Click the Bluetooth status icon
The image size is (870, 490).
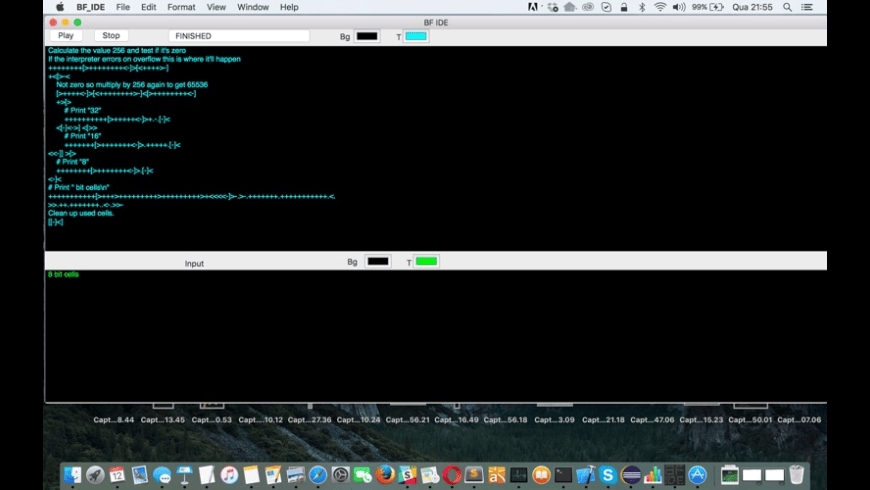(642, 7)
